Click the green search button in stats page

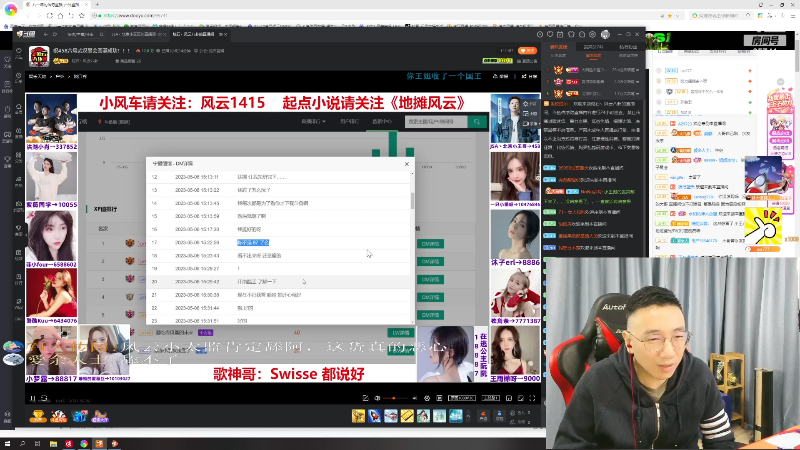pyautogui.click(x=477, y=121)
